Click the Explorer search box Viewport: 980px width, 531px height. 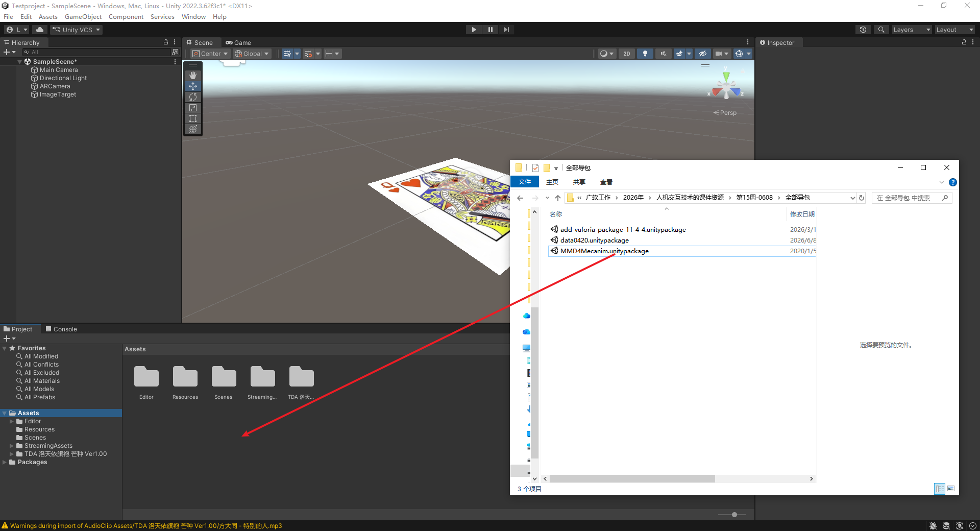[912, 198]
